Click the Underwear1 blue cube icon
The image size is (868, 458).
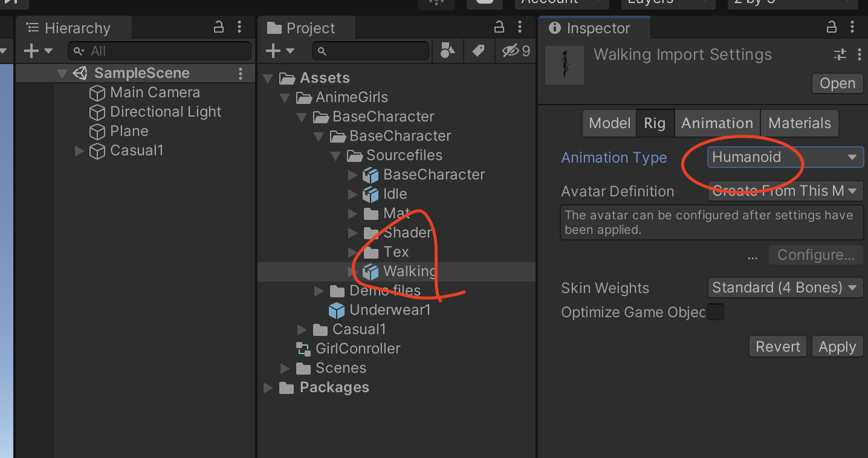337,311
